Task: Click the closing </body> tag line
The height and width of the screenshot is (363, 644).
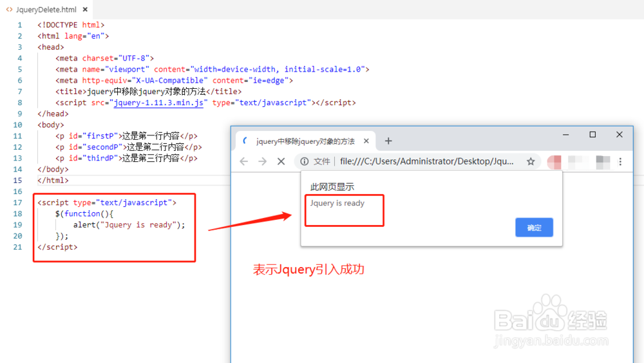Action: pyautogui.click(x=53, y=170)
